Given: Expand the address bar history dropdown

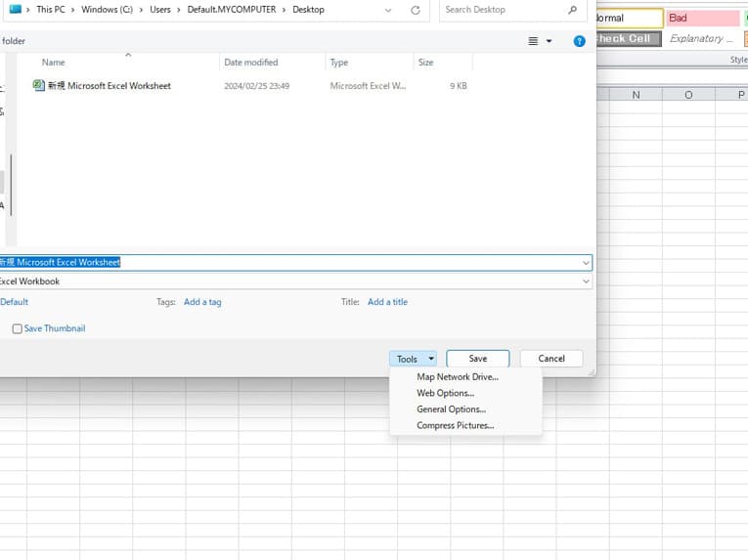Looking at the screenshot, I should coord(389,10).
